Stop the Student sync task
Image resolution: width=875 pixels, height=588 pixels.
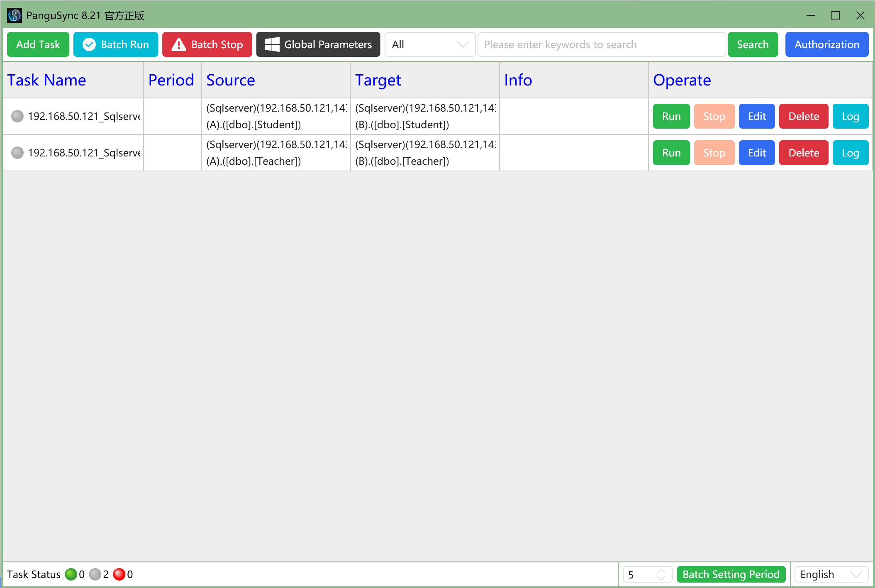[714, 116]
